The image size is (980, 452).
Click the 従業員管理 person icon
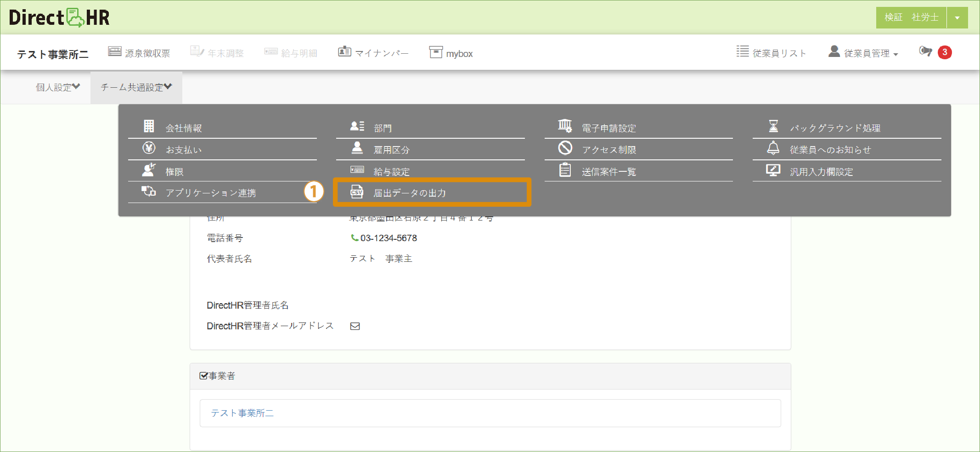834,51
